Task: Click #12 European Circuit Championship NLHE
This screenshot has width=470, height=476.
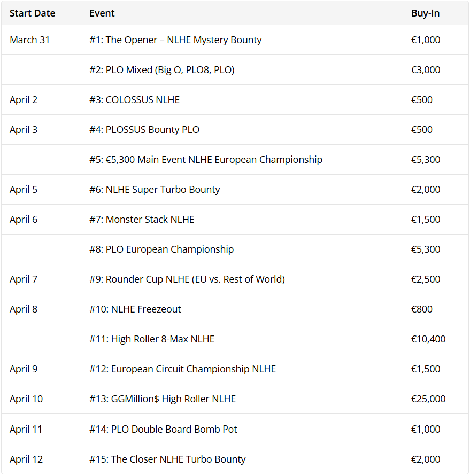Action: [x=182, y=369]
